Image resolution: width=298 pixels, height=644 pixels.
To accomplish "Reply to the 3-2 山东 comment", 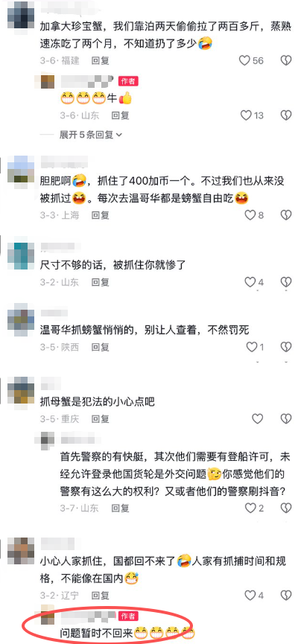I will click(x=101, y=282).
